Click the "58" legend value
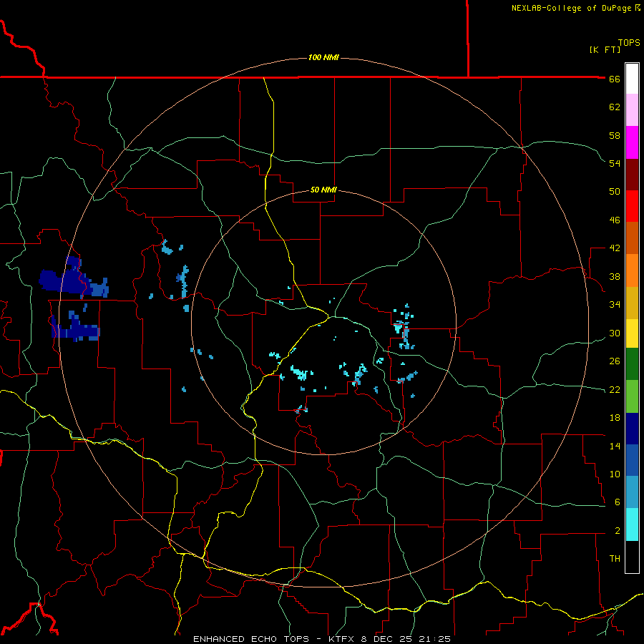The height and width of the screenshot is (644, 644). click(615, 135)
